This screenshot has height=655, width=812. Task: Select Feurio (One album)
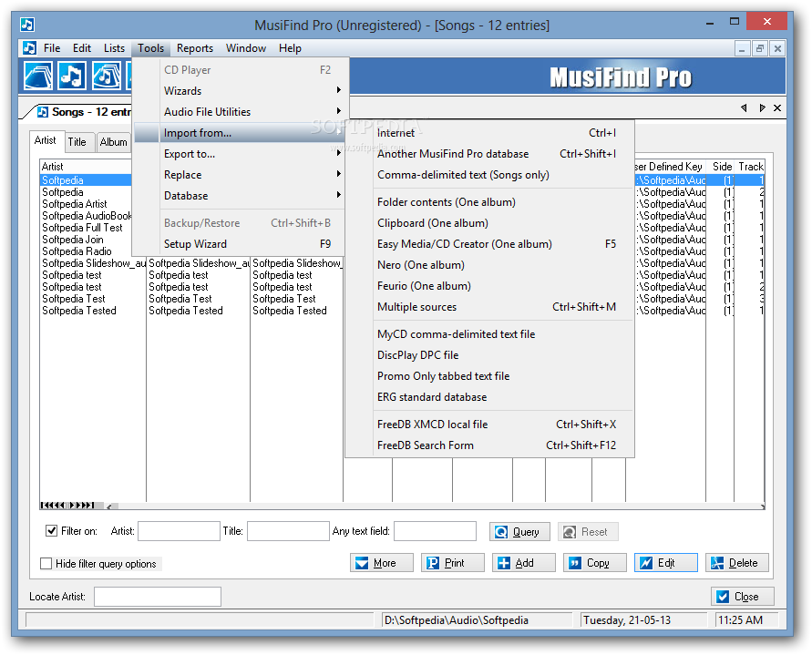[490, 286]
